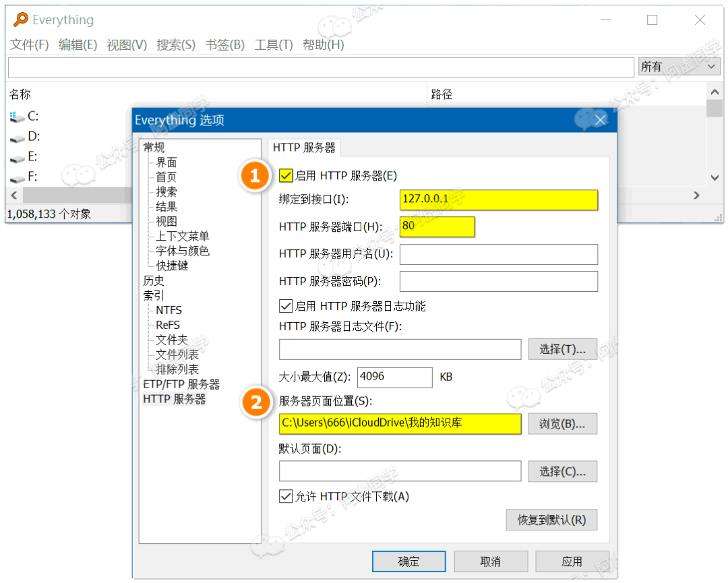Viewport: 728px width, 583px height.
Task: Select 搜索 in options tree
Action: [x=166, y=191]
